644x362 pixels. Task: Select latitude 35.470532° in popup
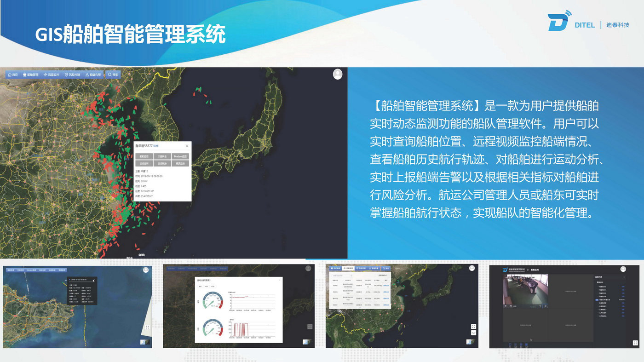point(146,196)
